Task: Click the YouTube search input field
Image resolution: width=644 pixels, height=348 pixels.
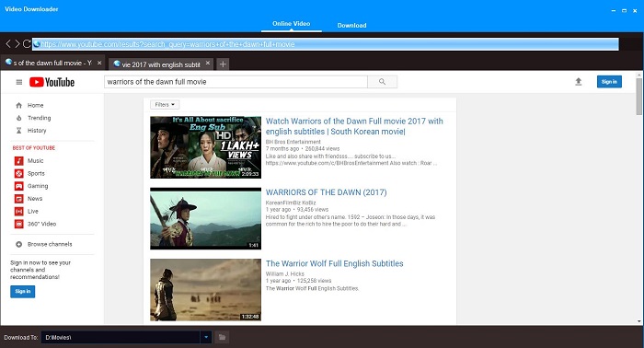Action: pyautogui.click(x=236, y=82)
